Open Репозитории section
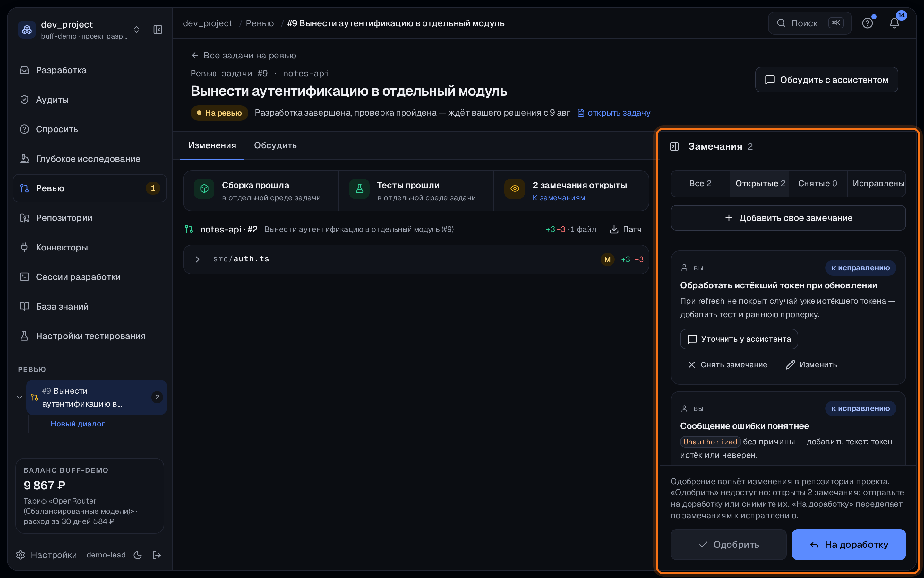Viewport: 924px width, 578px height. click(x=90, y=218)
